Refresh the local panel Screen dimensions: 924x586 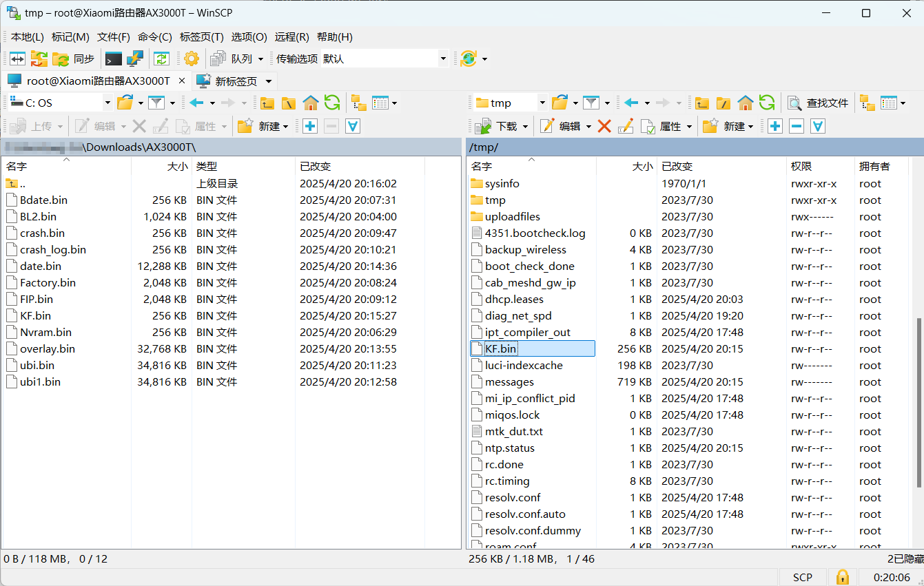tap(332, 103)
